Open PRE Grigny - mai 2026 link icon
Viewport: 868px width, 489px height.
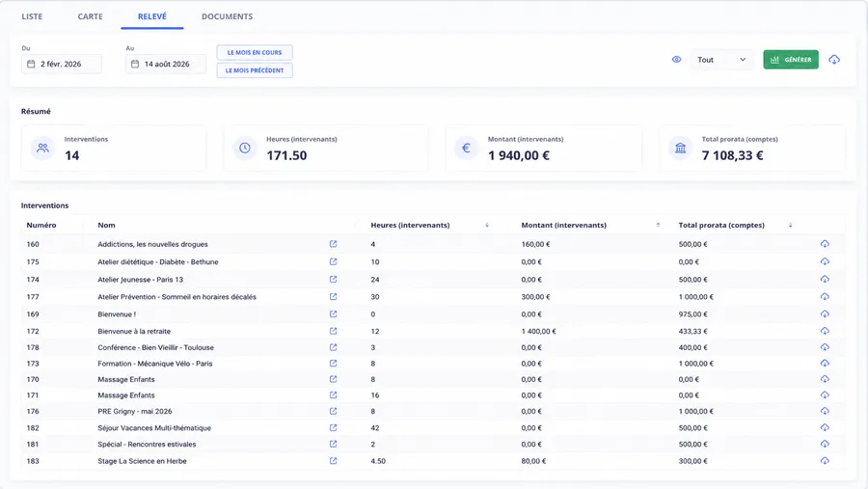334,411
